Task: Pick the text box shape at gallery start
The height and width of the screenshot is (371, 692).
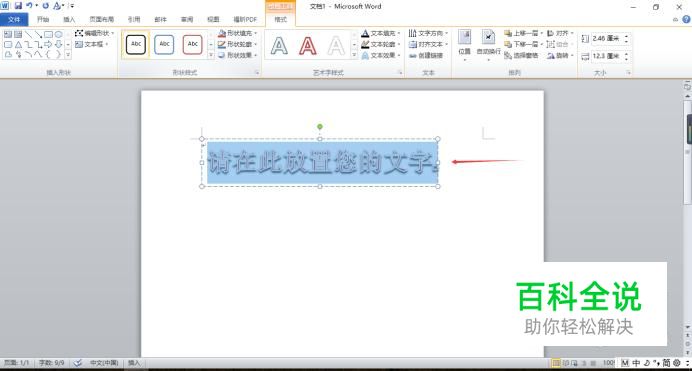Action: pos(8,34)
